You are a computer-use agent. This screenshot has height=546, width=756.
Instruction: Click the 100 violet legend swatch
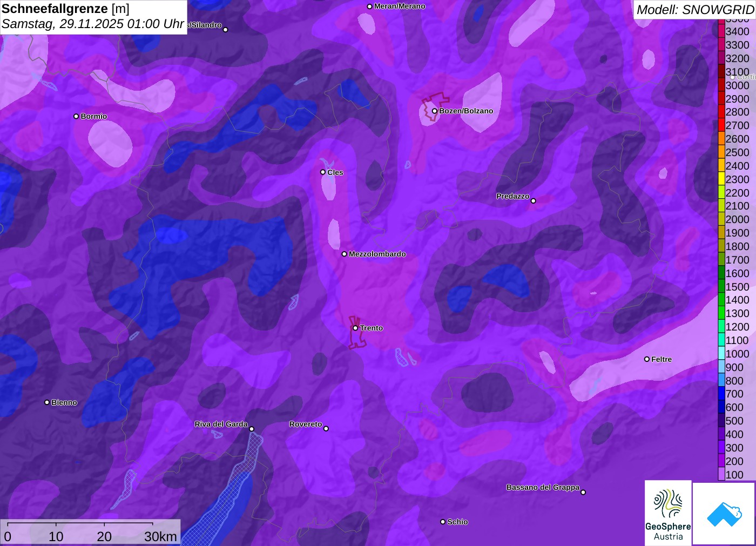coord(721,474)
